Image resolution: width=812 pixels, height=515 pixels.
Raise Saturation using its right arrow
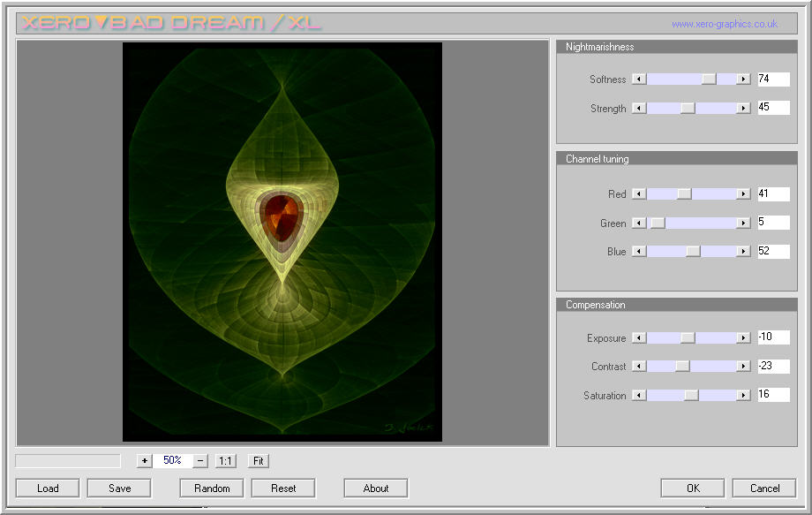[x=744, y=396]
